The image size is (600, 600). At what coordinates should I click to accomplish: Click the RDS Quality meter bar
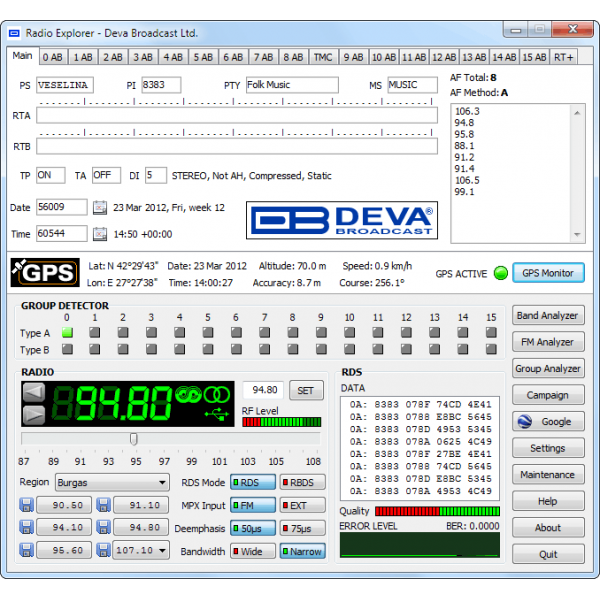coord(437,511)
